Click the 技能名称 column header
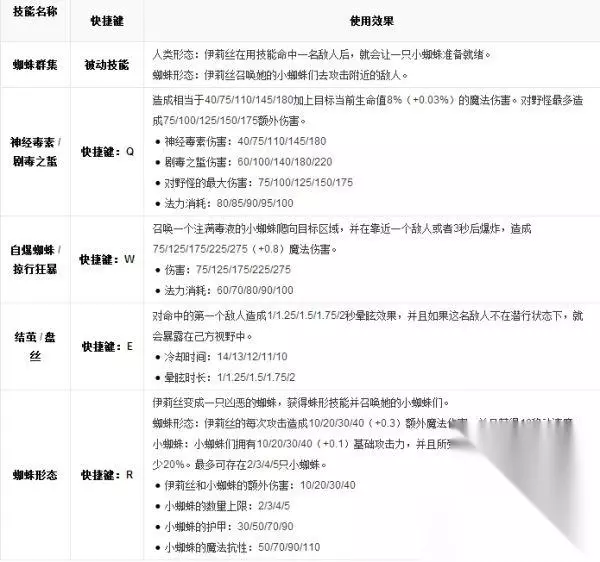 tap(35, 11)
